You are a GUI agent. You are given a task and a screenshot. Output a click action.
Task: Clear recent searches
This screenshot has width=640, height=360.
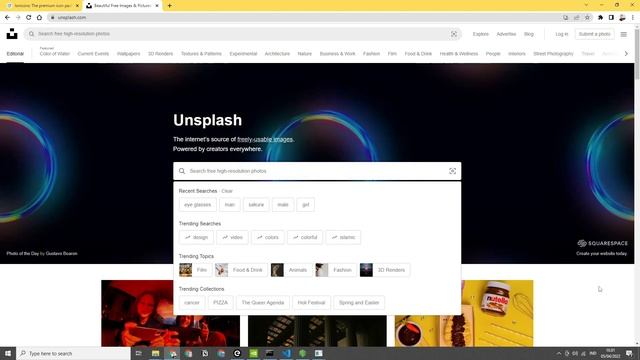(227, 191)
